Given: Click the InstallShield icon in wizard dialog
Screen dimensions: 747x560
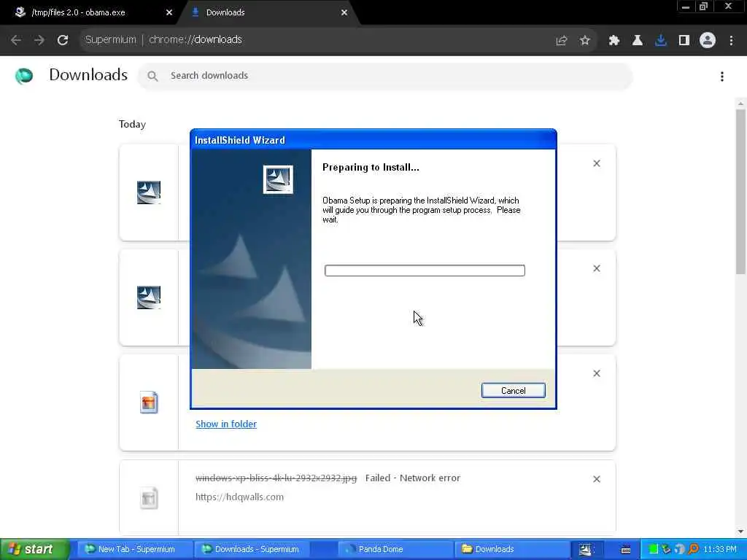Looking at the screenshot, I should [x=278, y=179].
